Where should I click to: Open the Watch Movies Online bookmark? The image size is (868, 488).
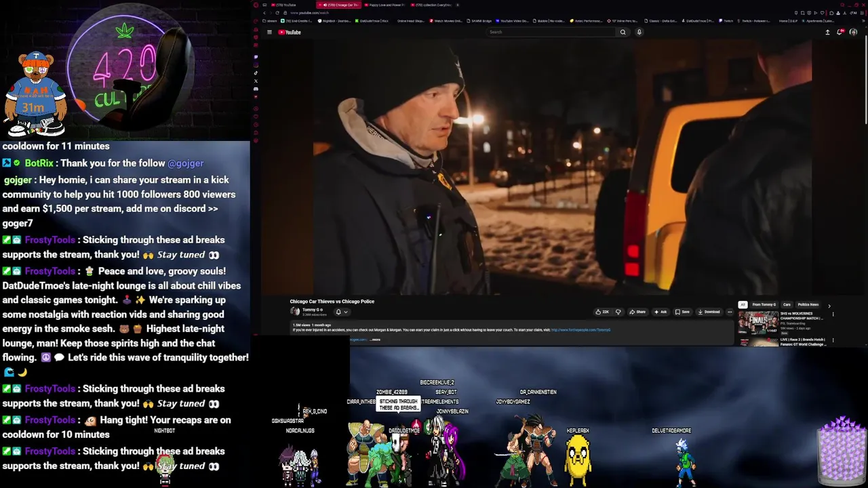446,21
